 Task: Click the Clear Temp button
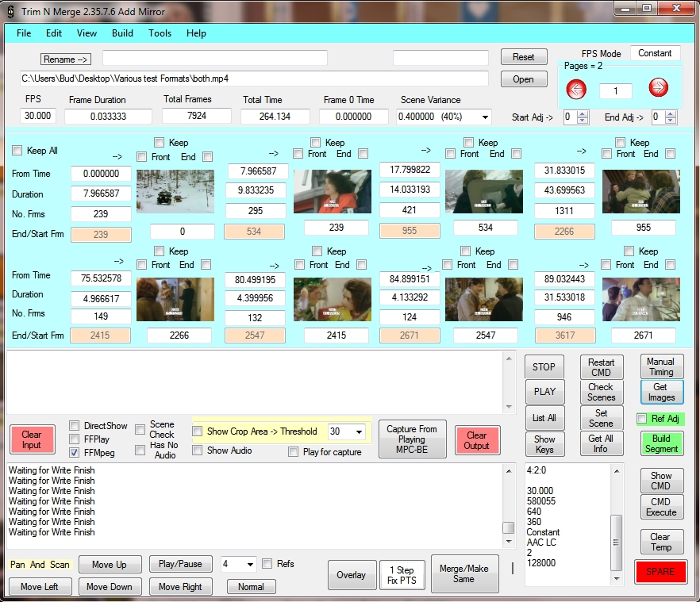(x=660, y=542)
